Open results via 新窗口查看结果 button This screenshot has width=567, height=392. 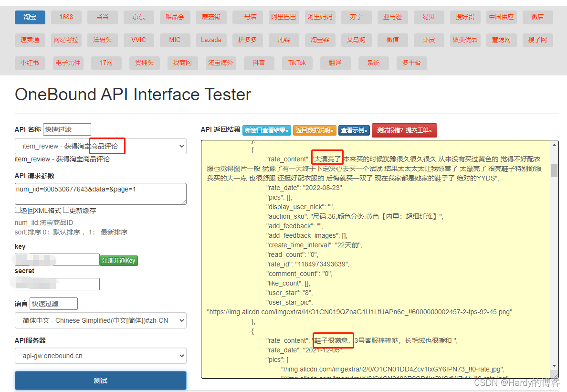tap(267, 130)
